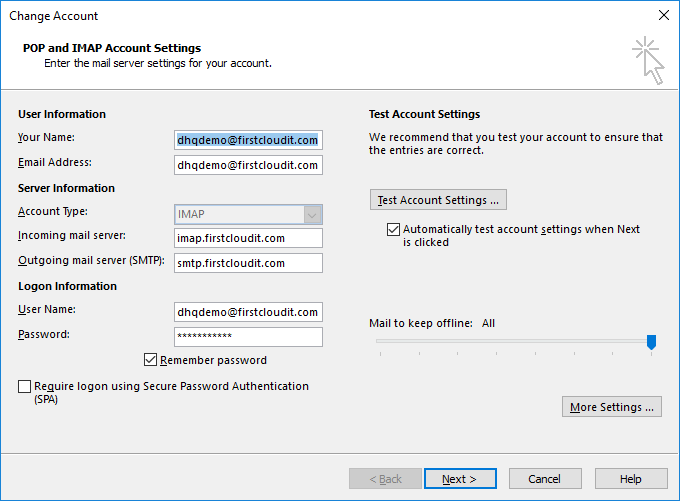Screen dimensions: 680x501
Task: Click the "Incoming mail server:" label
Action: coord(72,236)
